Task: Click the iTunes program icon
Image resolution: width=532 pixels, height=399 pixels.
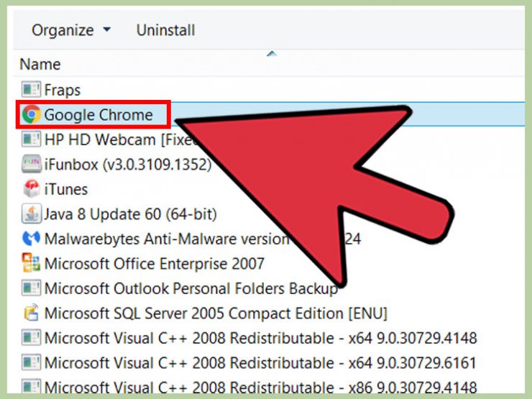Action: point(31,188)
